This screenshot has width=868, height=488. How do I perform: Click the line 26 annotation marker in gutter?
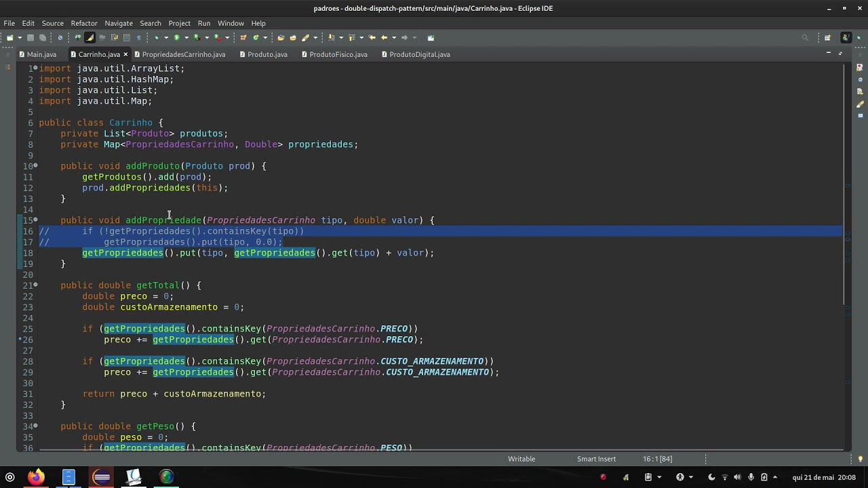20,339
